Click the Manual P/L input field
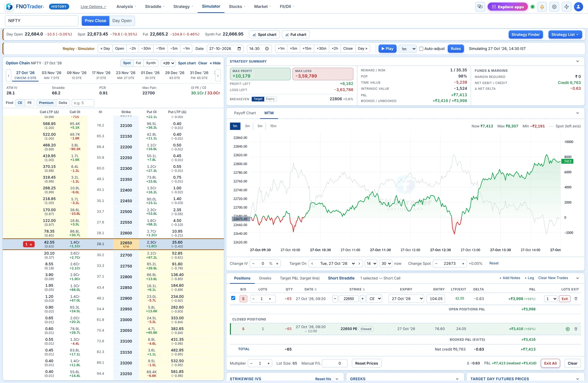The width and height of the screenshot is (588, 383). point(335,363)
